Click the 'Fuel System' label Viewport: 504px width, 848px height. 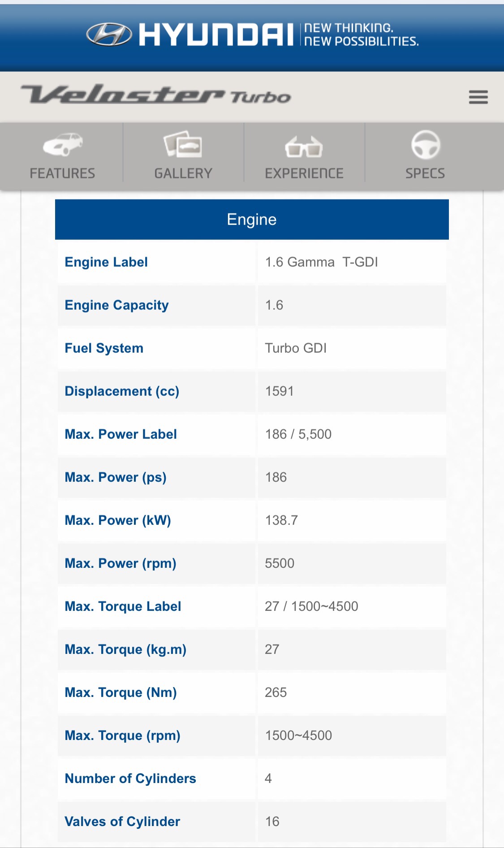coord(104,348)
